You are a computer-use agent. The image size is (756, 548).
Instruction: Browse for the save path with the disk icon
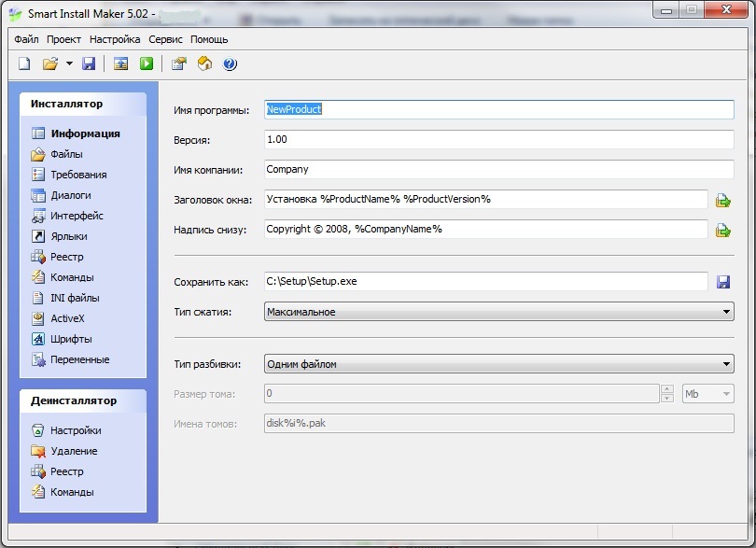pos(722,282)
